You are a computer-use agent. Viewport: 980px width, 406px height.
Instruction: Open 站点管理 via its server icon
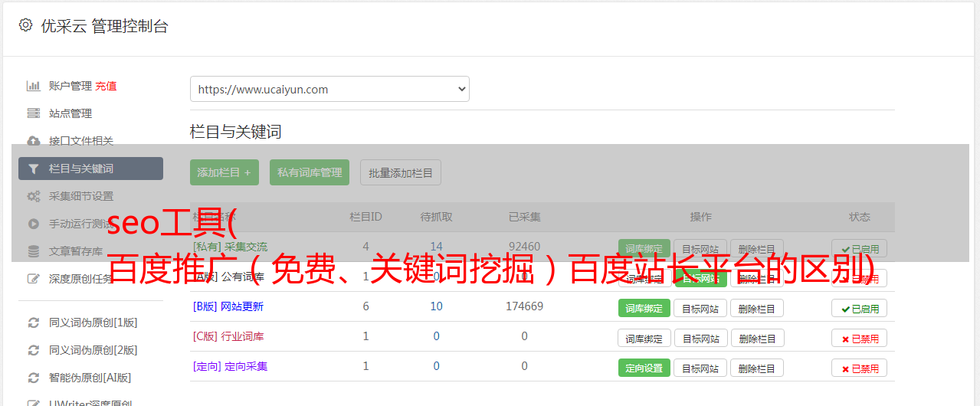34,113
